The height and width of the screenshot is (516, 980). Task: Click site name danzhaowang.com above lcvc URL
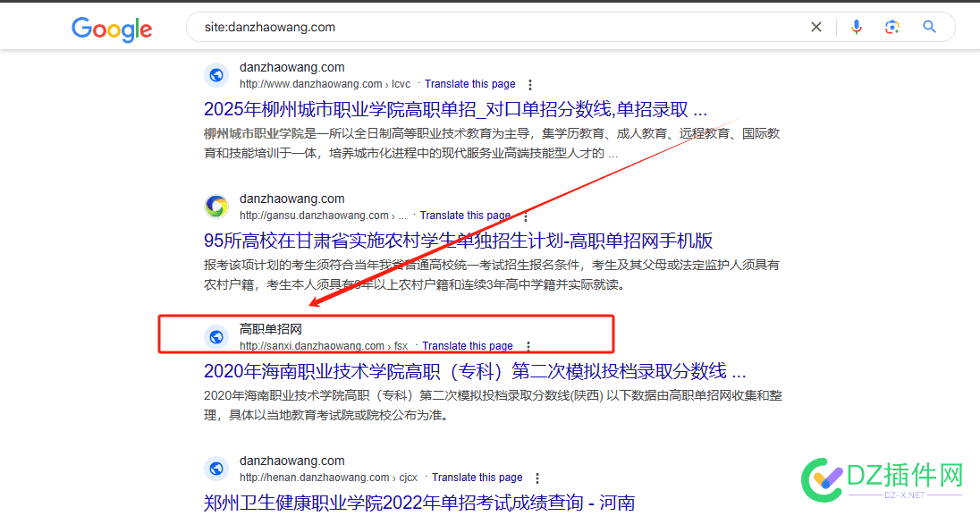291,67
